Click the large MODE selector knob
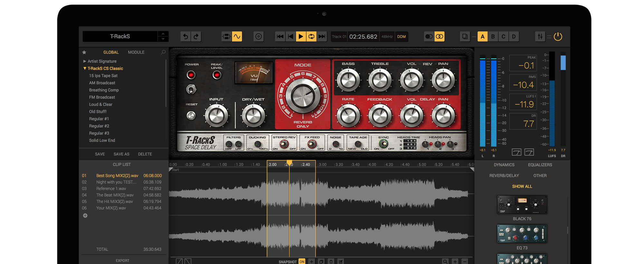Image resolution: width=644 pixels, height=264 pixels. [303, 96]
